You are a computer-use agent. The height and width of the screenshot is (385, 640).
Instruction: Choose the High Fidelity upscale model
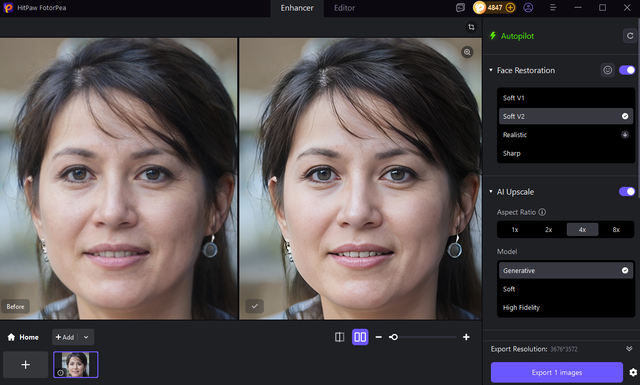pyautogui.click(x=566, y=307)
